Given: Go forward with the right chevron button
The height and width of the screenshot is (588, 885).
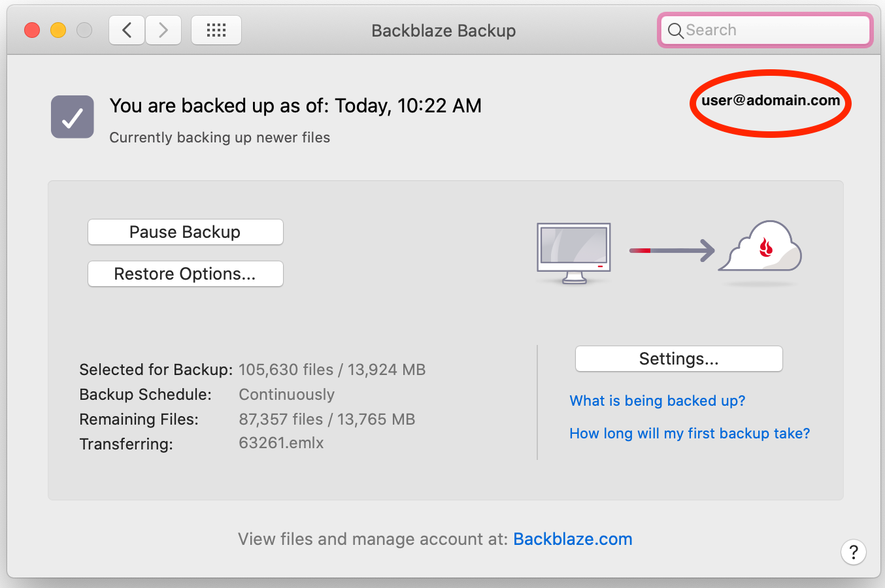Looking at the screenshot, I should coord(163,30).
